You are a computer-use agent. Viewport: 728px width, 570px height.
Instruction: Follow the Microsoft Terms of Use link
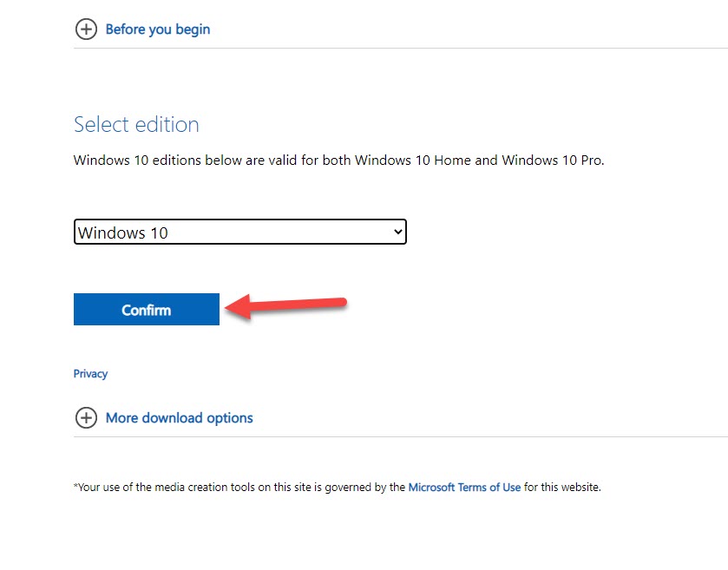tap(464, 488)
